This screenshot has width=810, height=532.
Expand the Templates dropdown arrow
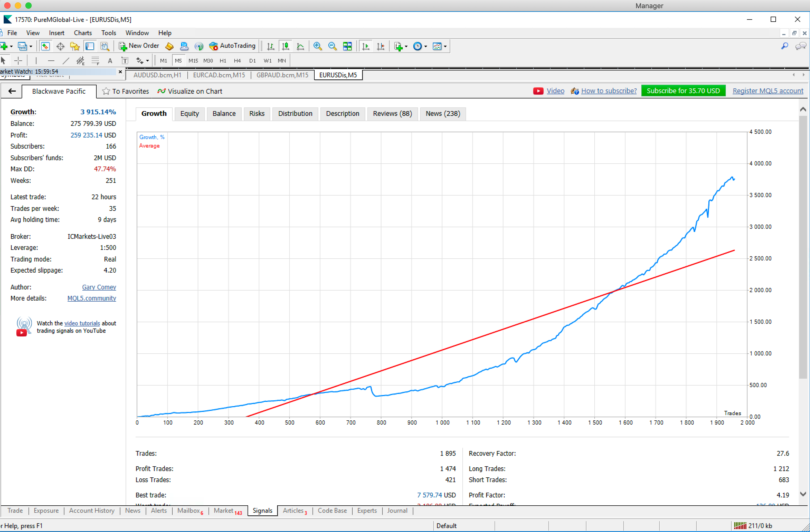tap(445, 47)
